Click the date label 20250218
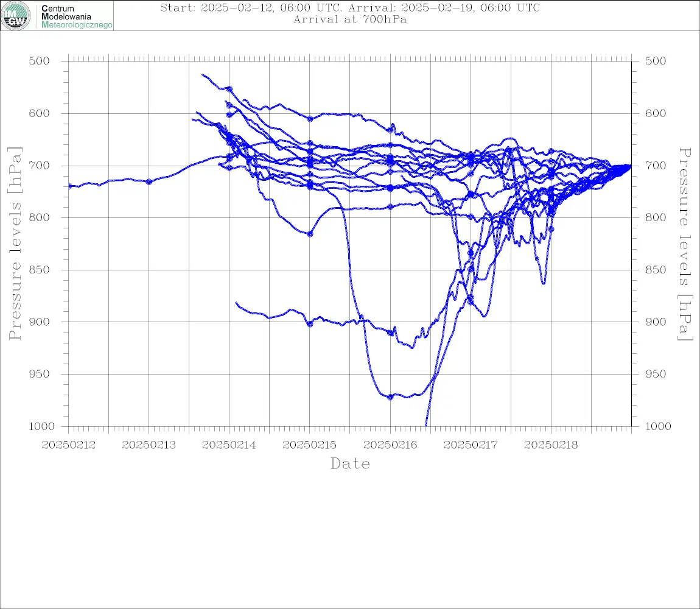Image resolution: width=700 pixels, height=609 pixels. (x=551, y=445)
